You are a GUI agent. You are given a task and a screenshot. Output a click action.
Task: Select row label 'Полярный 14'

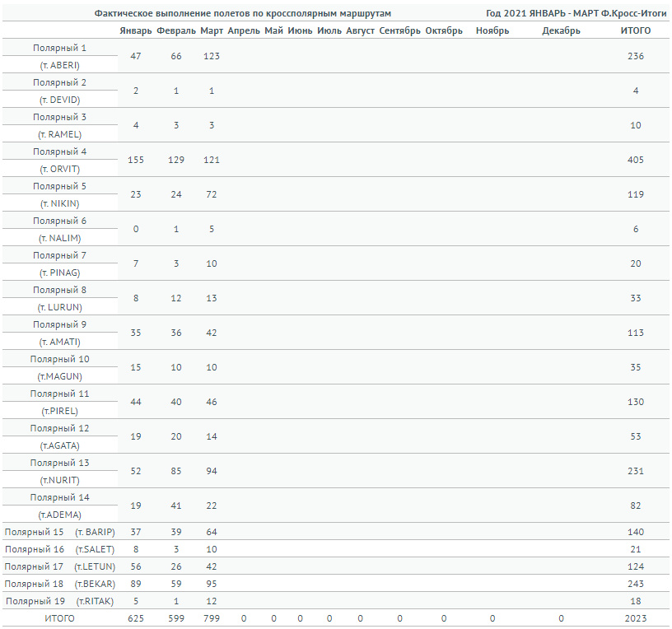point(59,498)
